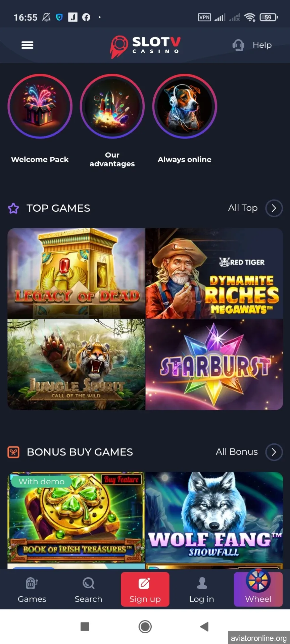The width and height of the screenshot is (290, 644).
Task: View the Always online dog story
Action: [185, 106]
